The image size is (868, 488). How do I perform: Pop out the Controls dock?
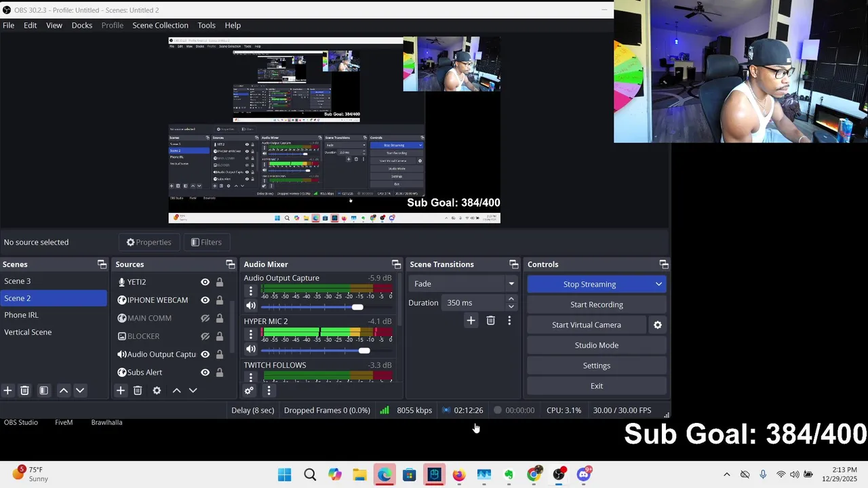[664, 264]
